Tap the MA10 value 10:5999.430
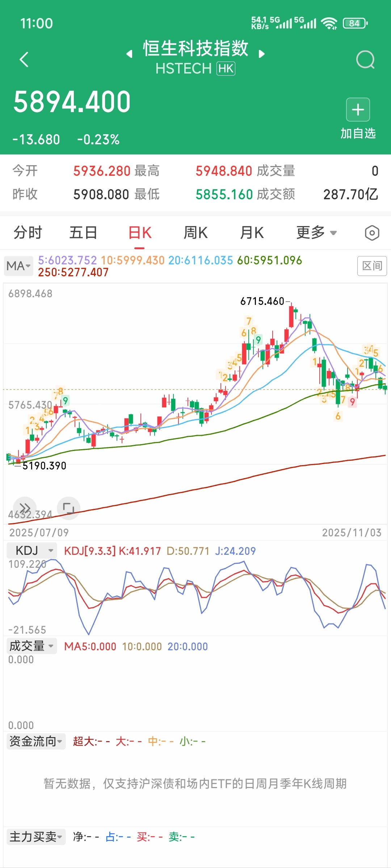Viewport: 391px width, 868px height. point(133,260)
